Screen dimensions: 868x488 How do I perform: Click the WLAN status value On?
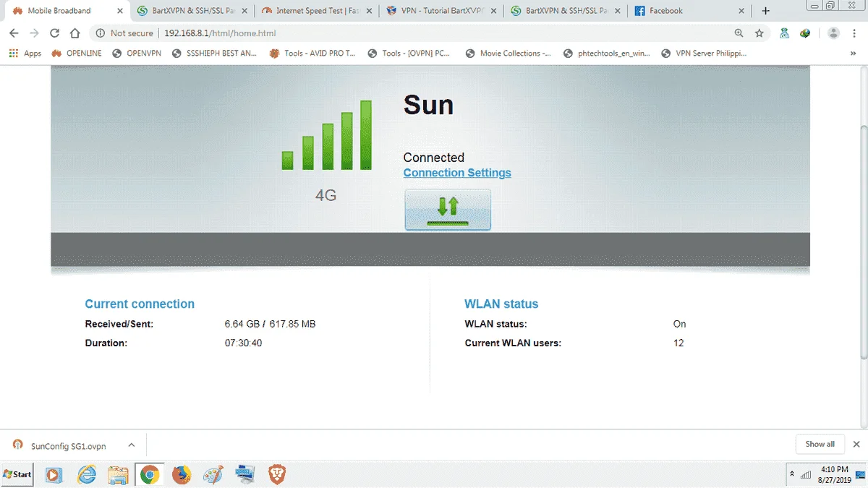pos(679,324)
